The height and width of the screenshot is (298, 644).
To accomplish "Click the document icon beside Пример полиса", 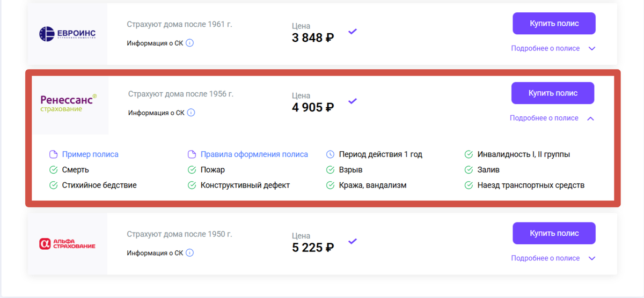I will click(53, 154).
